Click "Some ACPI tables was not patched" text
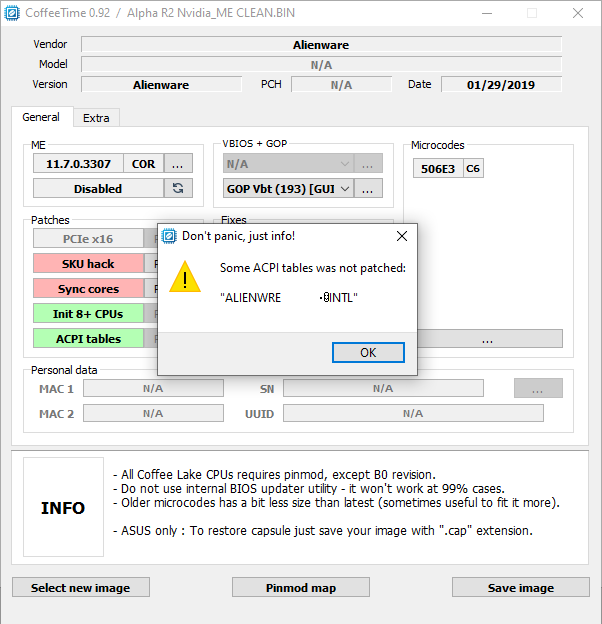The image size is (602, 624). pos(313,268)
